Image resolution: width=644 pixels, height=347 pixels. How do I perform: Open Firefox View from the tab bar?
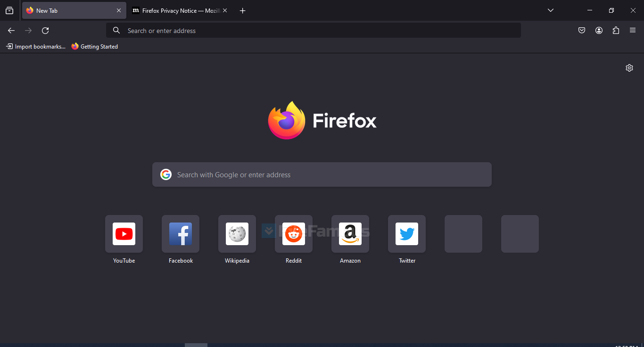[x=9, y=10]
